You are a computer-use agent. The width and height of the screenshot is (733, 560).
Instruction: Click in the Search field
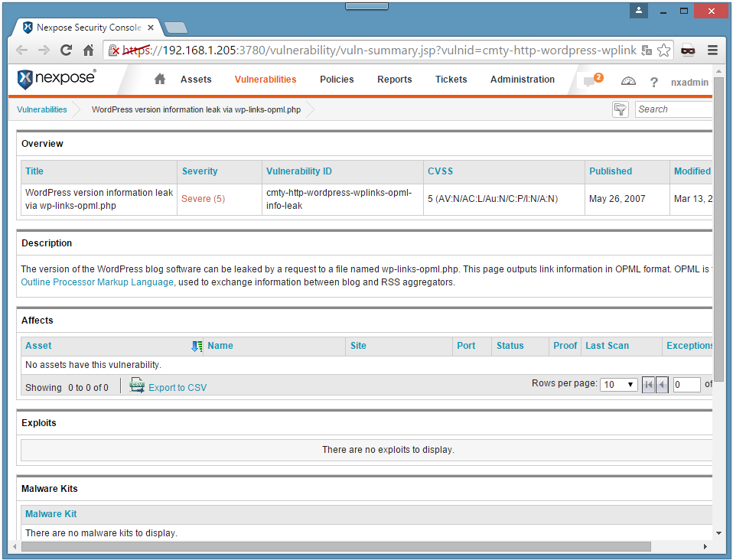click(673, 109)
